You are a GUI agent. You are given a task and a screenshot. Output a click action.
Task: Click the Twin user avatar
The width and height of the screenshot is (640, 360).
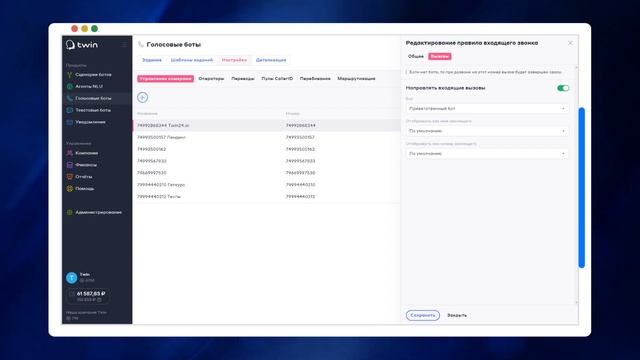pos(71,278)
